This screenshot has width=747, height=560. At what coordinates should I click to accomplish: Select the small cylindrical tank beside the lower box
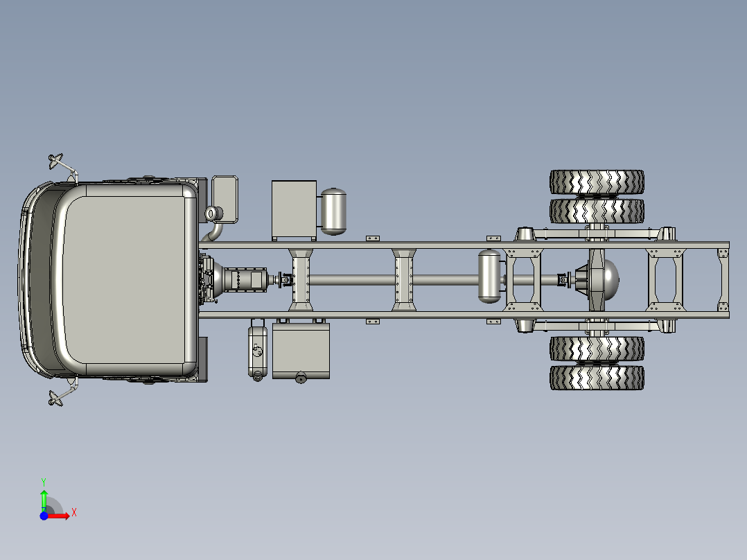257,351
